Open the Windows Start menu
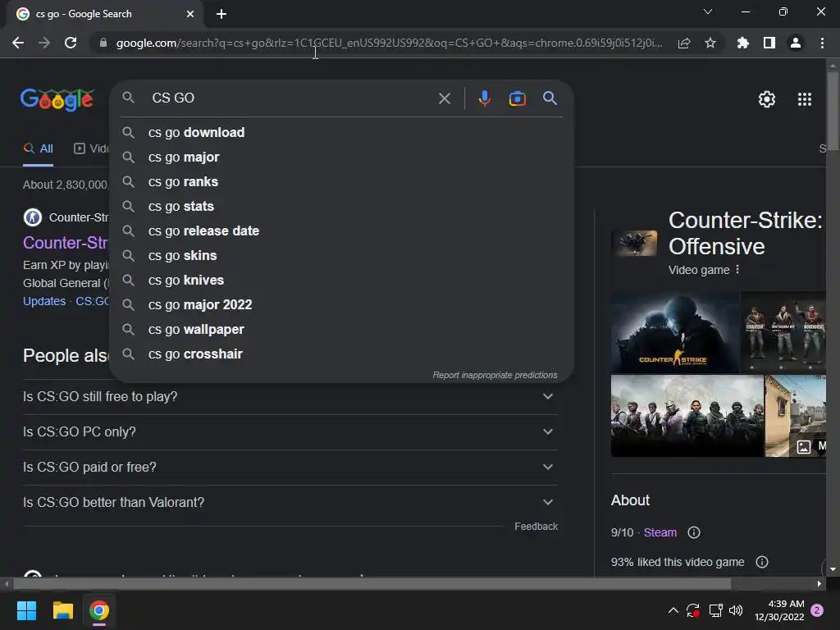 point(26,610)
